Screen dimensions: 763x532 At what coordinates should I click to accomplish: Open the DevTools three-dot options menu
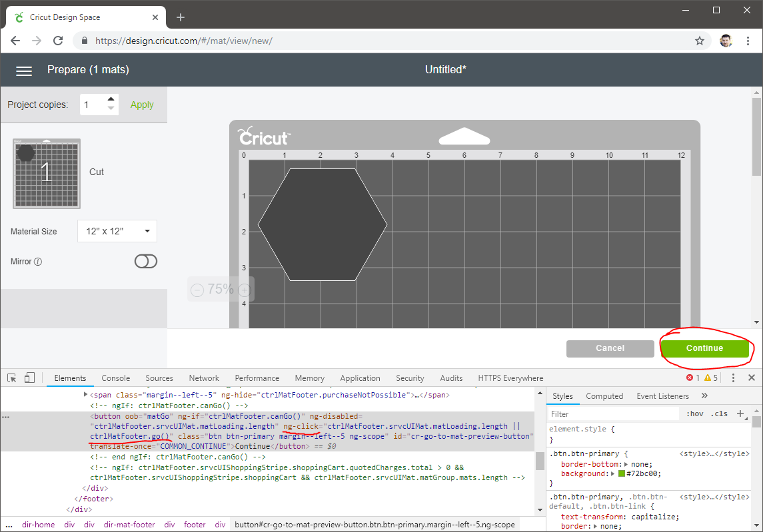[x=733, y=378]
